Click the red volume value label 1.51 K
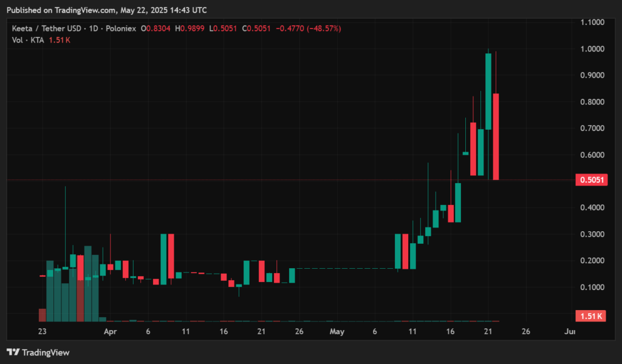The width and height of the screenshot is (622, 364). [x=590, y=315]
